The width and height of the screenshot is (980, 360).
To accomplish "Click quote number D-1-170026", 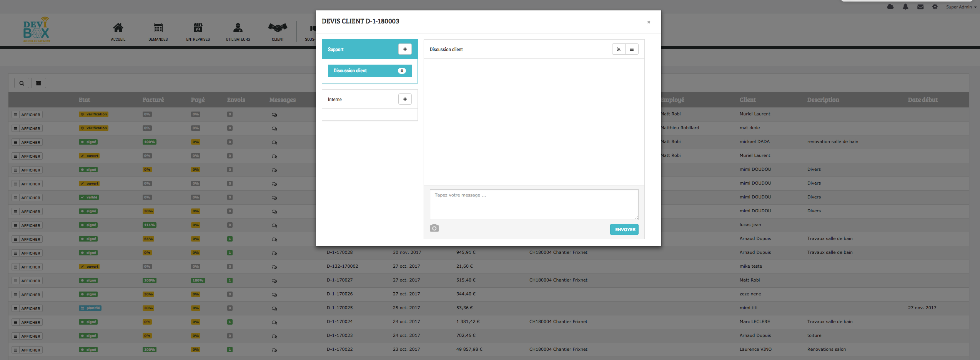I will click(339, 294).
